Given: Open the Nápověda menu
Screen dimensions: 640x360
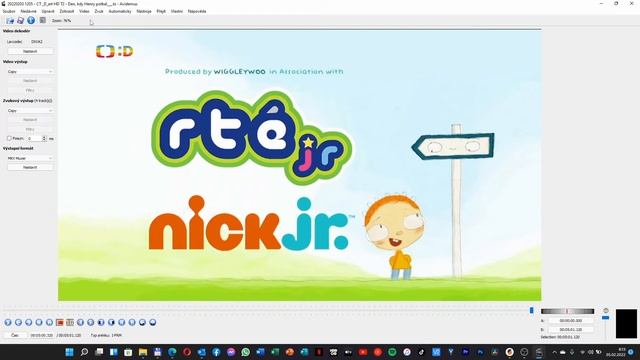Looking at the screenshot, I should (x=197, y=11).
